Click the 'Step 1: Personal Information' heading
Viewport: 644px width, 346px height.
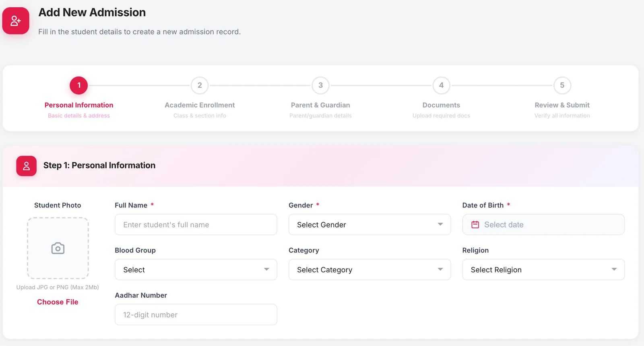(x=99, y=166)
